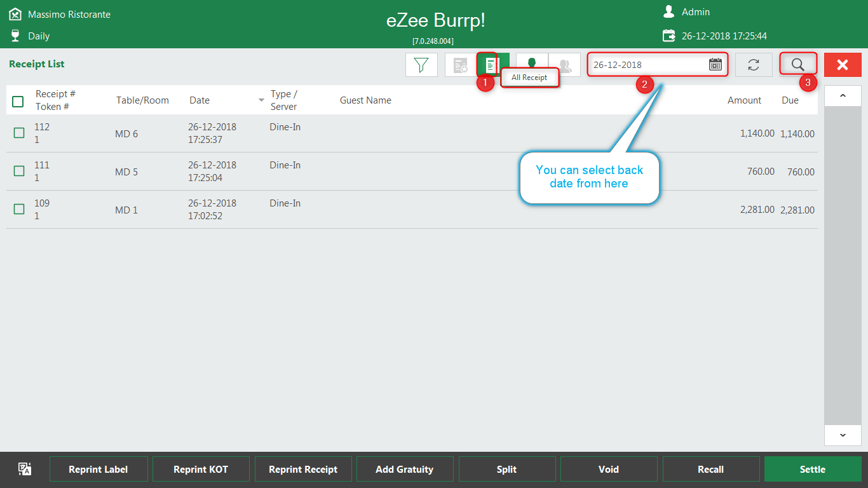The image size is (868, 488).
Task: Click the Reprint Receipt button
Action: pyautogui.click(x=303, y=470)
